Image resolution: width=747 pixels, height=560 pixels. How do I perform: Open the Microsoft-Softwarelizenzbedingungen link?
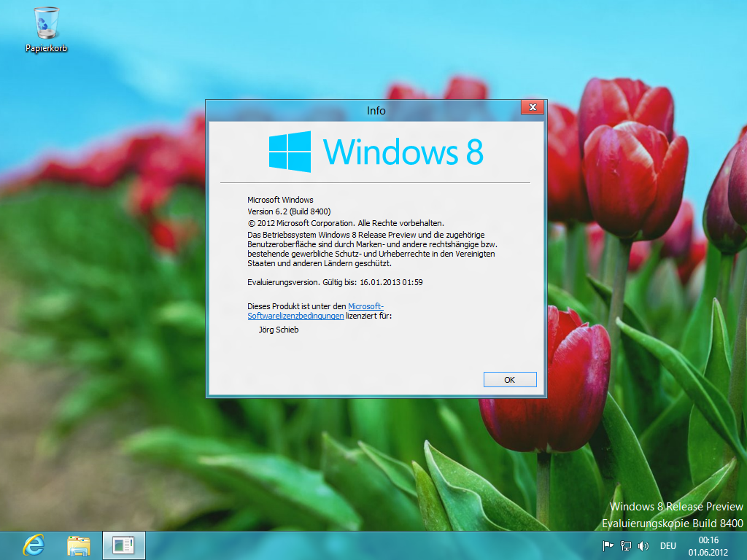[x=315, y=311]
